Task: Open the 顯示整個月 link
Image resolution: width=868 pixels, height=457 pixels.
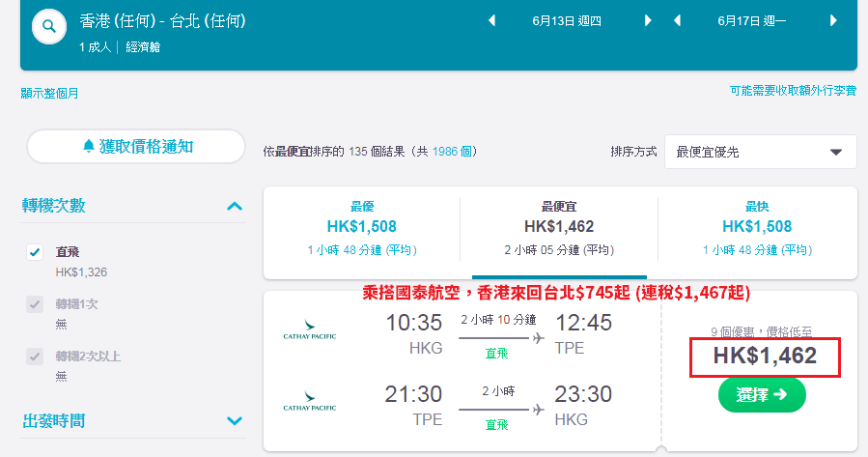Action: click(49, 93)
